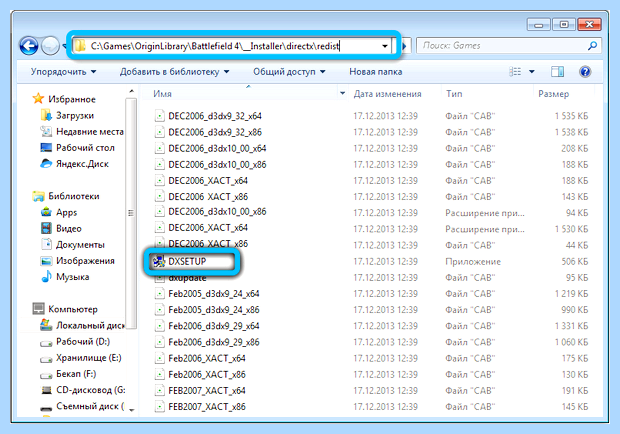Click the address bar path field
This screenshot has width=620, height=434.
coord(233,46)
